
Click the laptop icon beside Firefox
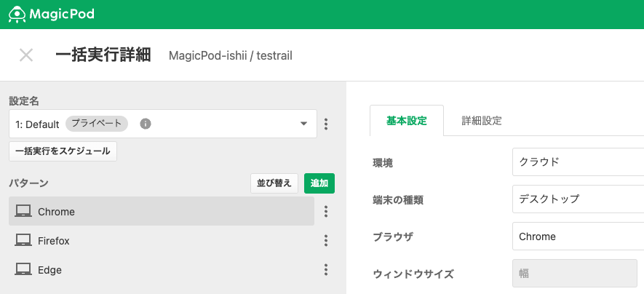(x=23, y=240)
